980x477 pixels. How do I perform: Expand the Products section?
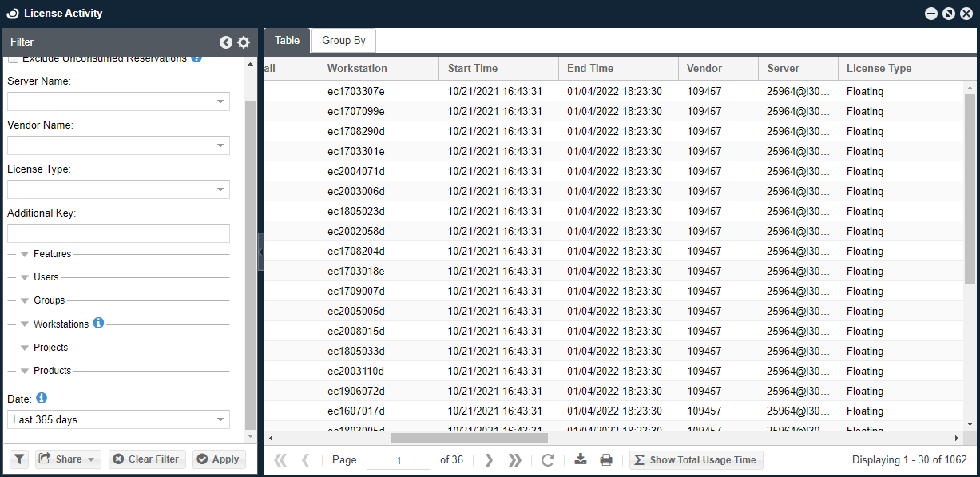click(x=25, y=371)
